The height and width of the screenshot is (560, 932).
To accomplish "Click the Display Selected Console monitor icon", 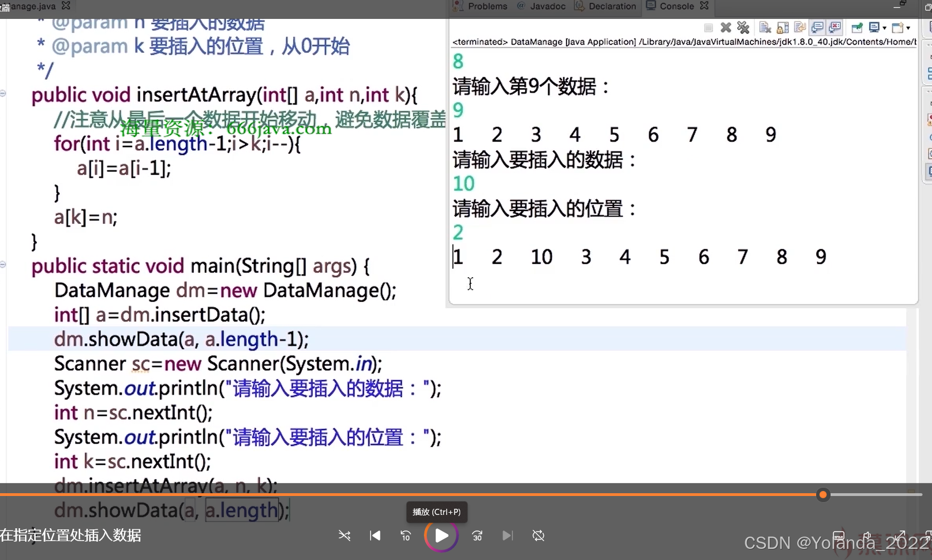I will click(x=874, y=27).
